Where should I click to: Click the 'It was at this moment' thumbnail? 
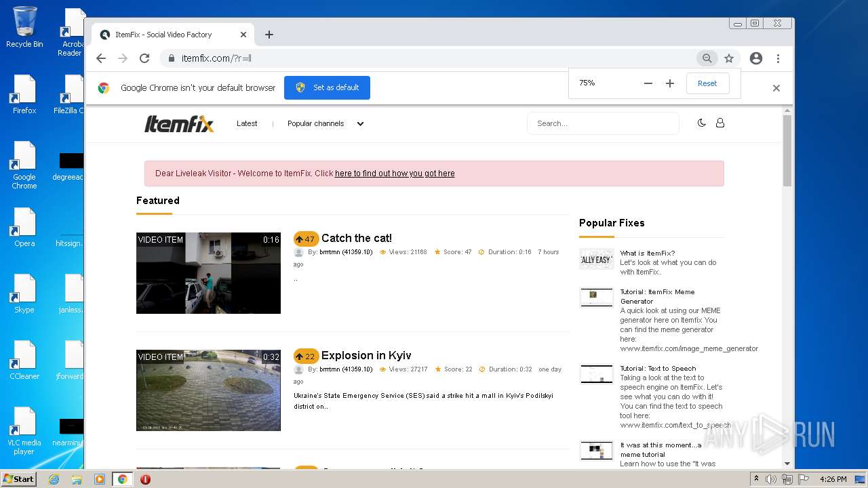[x=596, y=450]
